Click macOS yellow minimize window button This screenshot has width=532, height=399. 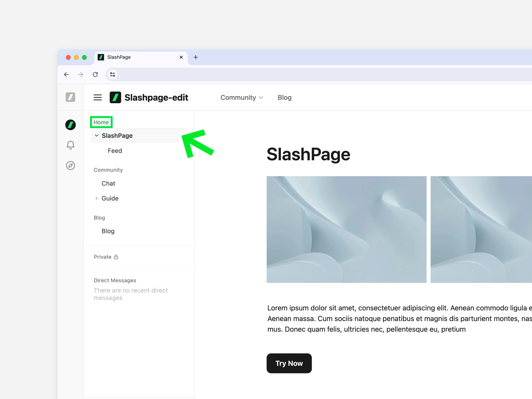point(76,57)
